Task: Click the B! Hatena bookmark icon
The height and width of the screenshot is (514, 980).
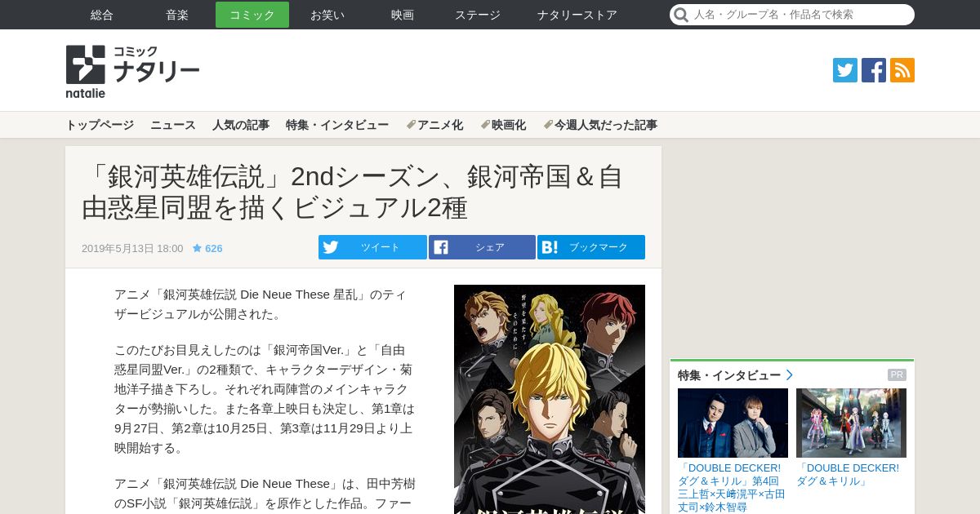Action: point(550,247)
